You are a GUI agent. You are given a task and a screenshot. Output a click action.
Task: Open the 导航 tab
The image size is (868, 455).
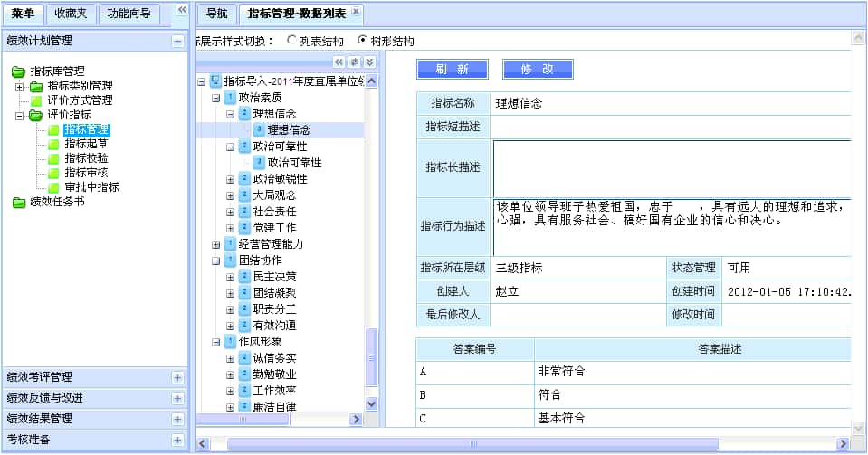[215, 14]
